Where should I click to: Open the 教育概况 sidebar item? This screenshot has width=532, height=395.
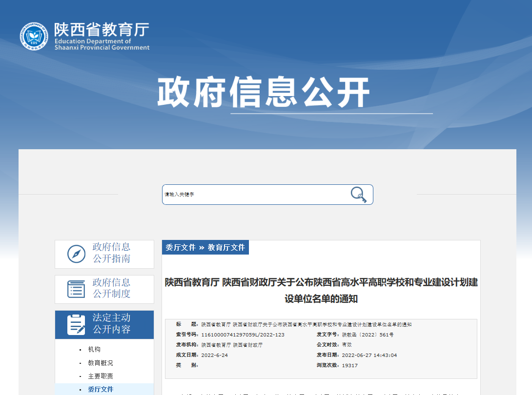coord(100,363)
